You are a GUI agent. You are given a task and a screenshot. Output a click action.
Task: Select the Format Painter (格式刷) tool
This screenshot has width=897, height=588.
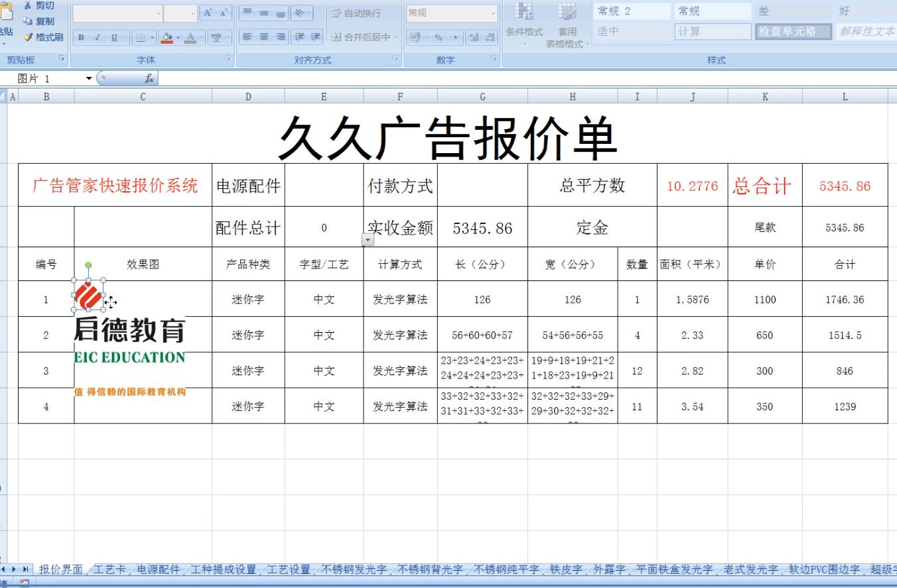[43, 37]
